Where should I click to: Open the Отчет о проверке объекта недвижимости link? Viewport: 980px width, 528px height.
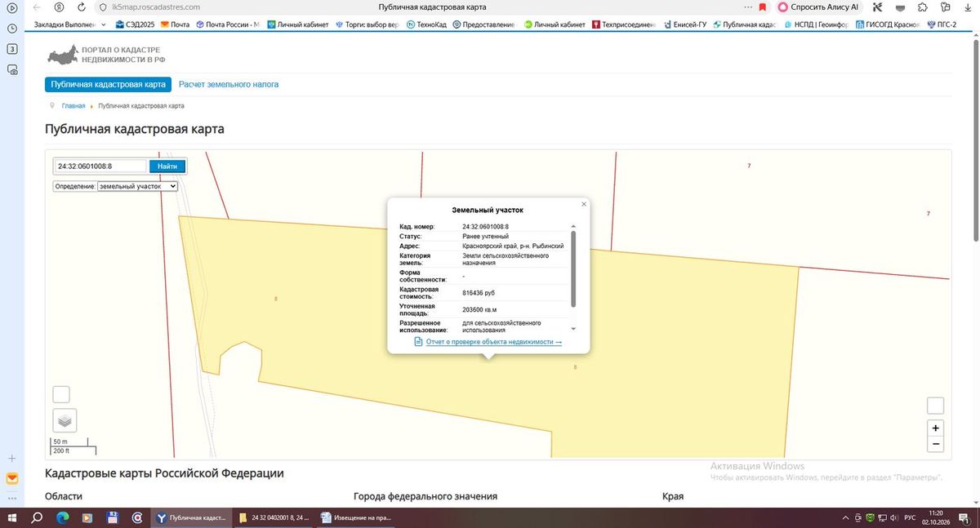494,342
